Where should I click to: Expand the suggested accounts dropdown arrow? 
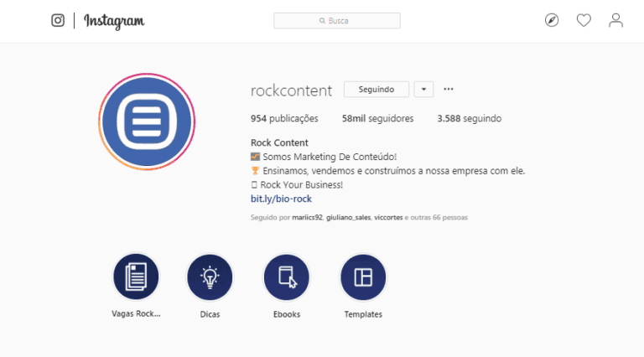click(423, 90)
